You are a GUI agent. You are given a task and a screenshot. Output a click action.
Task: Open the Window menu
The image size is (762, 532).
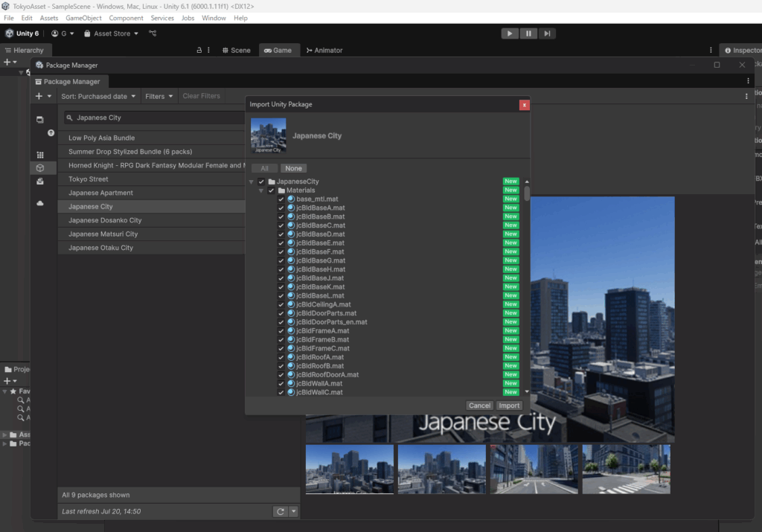coord(214,18)
